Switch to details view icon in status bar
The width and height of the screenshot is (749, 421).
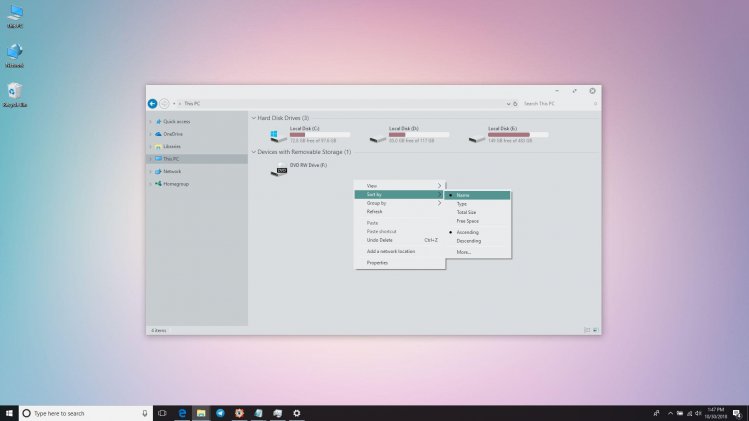587,330
